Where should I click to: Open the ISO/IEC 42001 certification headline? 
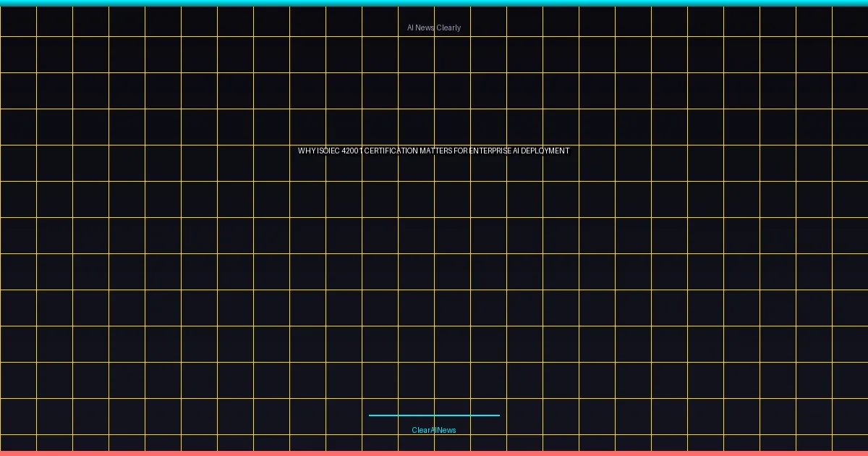click(x=434, y=151)
